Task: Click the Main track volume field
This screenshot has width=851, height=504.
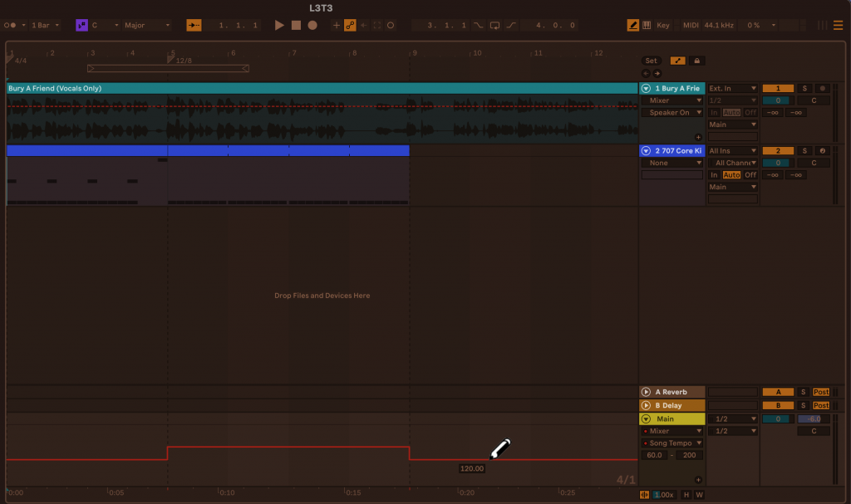Action: click(809, 419)
